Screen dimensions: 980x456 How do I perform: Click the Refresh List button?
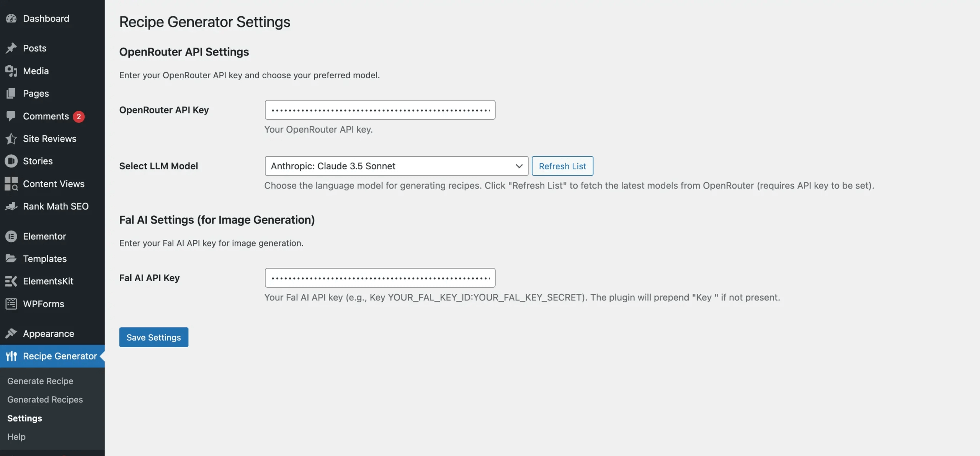coord(562,166)
